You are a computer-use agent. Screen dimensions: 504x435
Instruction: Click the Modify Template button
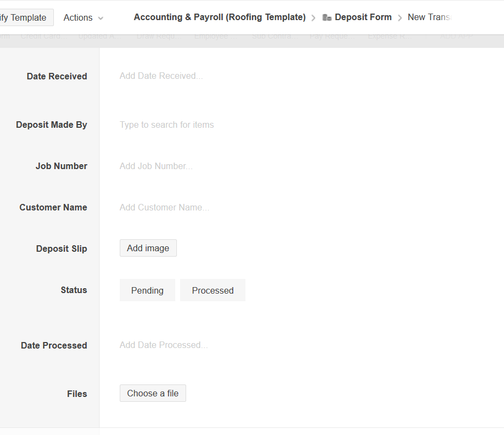click(x=26, y=17)
